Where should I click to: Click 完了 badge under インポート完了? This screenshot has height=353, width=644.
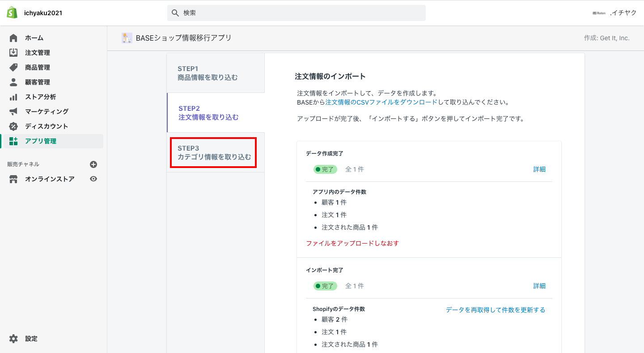click(325, 286)
